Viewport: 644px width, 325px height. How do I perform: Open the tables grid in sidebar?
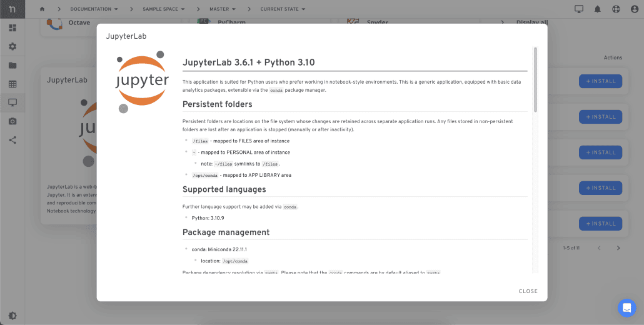click(13, 84)
